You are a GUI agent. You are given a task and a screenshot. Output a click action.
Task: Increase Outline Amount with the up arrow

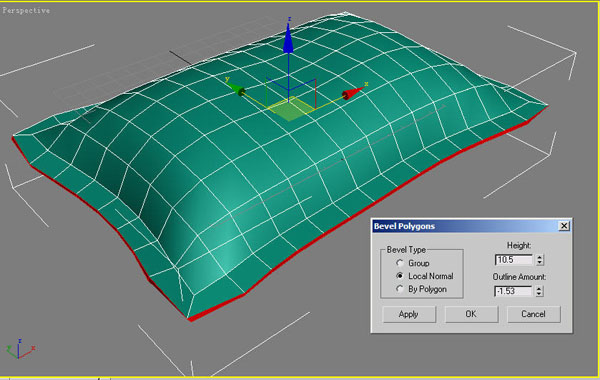coord(539,289)
